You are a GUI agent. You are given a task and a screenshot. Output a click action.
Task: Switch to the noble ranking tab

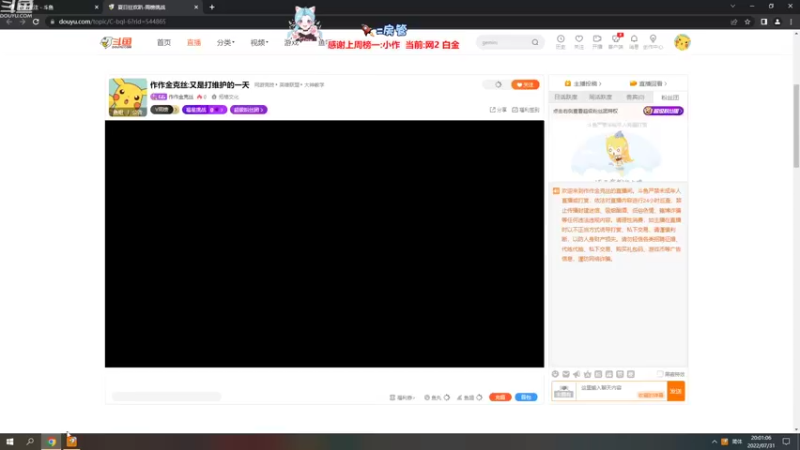635,97
